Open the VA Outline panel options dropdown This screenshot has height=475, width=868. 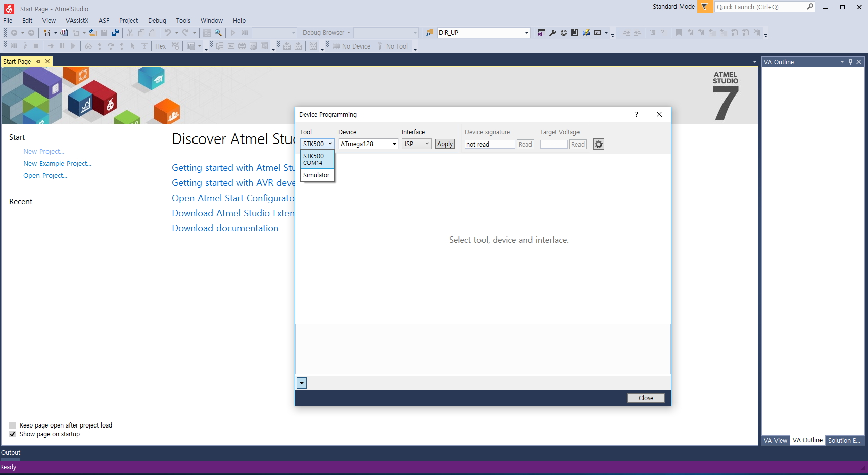(x=842, y=62)
